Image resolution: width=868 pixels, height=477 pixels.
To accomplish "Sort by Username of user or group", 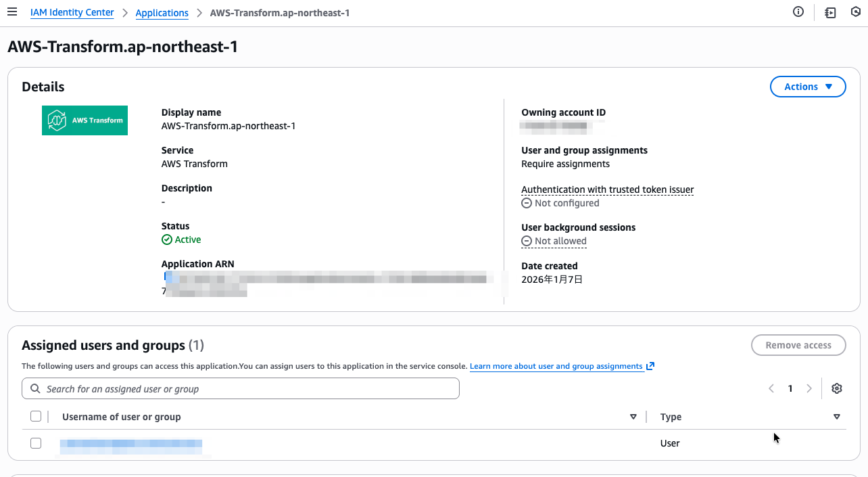I will 633,417.
